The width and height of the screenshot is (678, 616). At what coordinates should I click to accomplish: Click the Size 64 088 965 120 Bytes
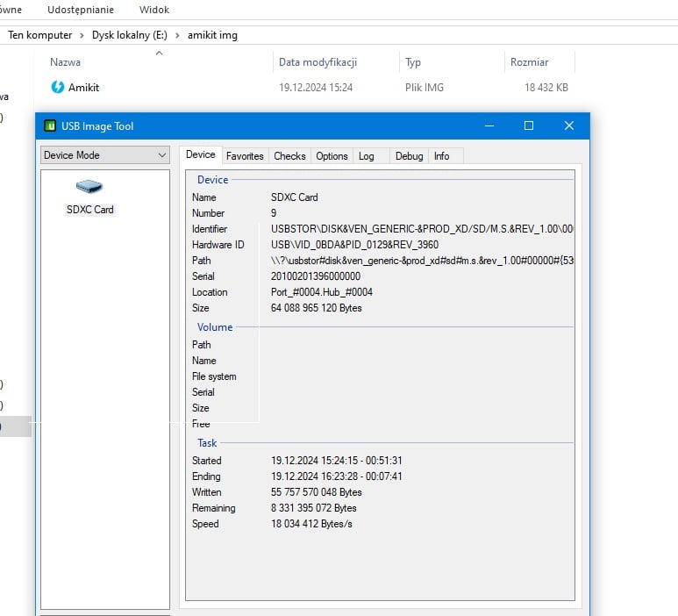316,308
